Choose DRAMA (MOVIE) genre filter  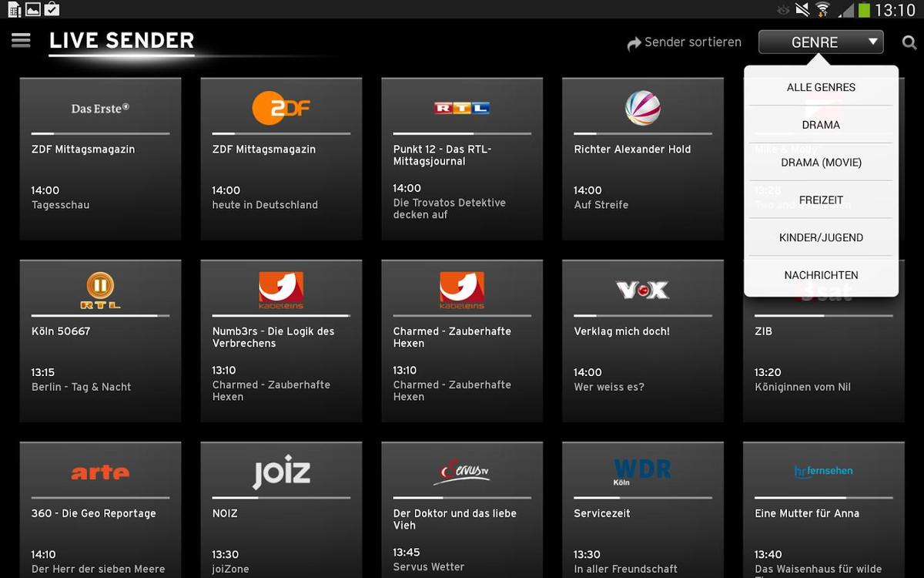[x=821, y=163]
